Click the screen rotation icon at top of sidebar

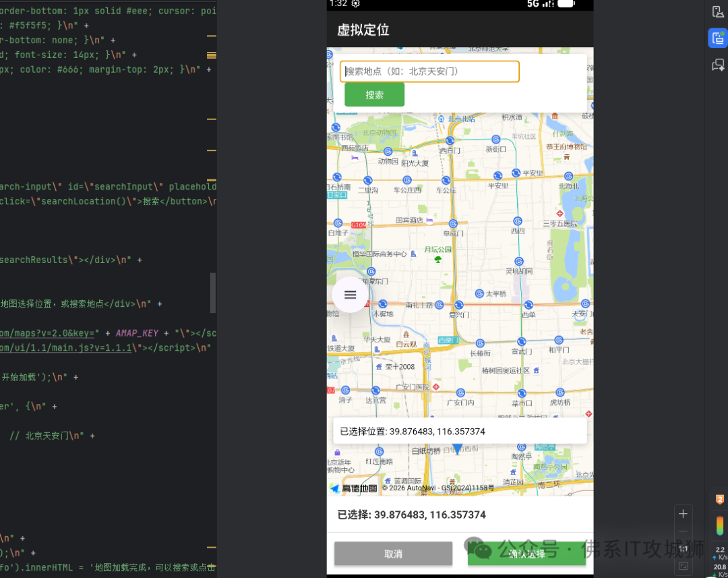[717, 11]
